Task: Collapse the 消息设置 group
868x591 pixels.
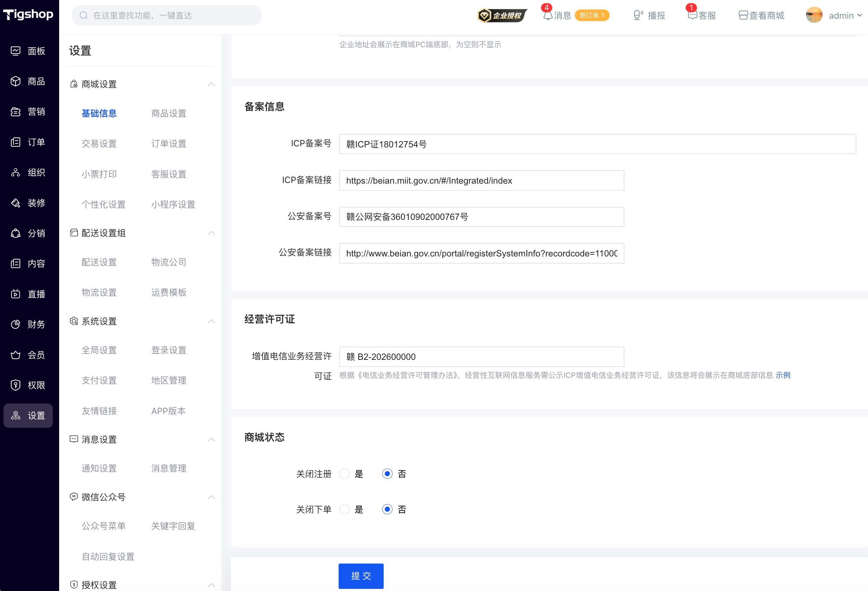Action: [x=212, y=439]
